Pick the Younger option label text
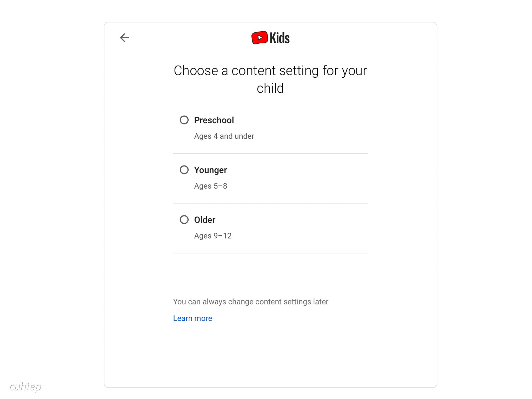The height and width of the screenshot is (399, 532). pos(210,170)
